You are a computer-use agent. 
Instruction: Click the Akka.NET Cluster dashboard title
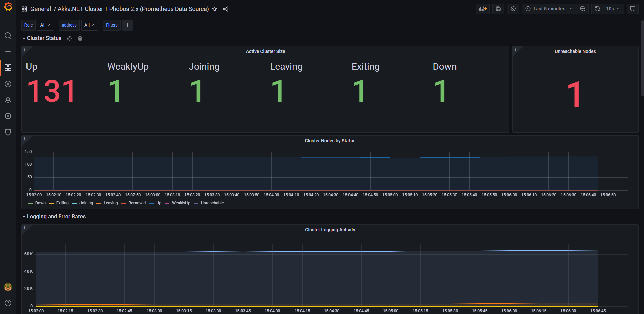133,9
